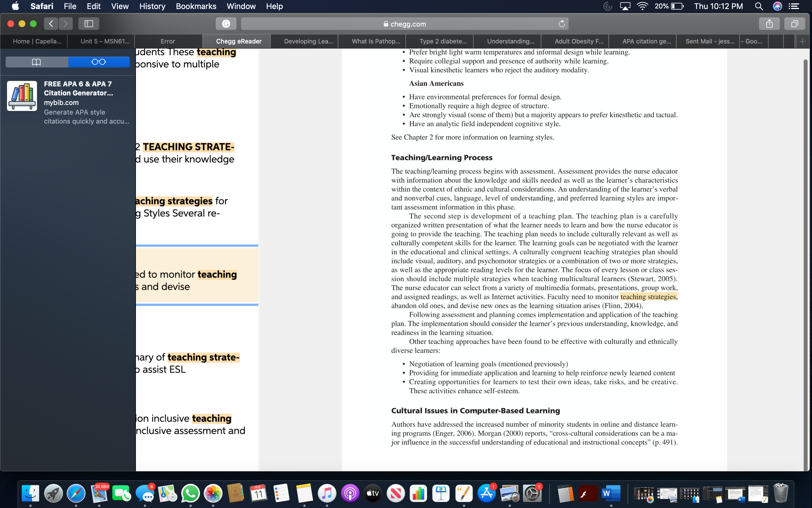Open Spotlight search magnifier
The height and width of the screenshot is (508, 812).
click(759, 6)
